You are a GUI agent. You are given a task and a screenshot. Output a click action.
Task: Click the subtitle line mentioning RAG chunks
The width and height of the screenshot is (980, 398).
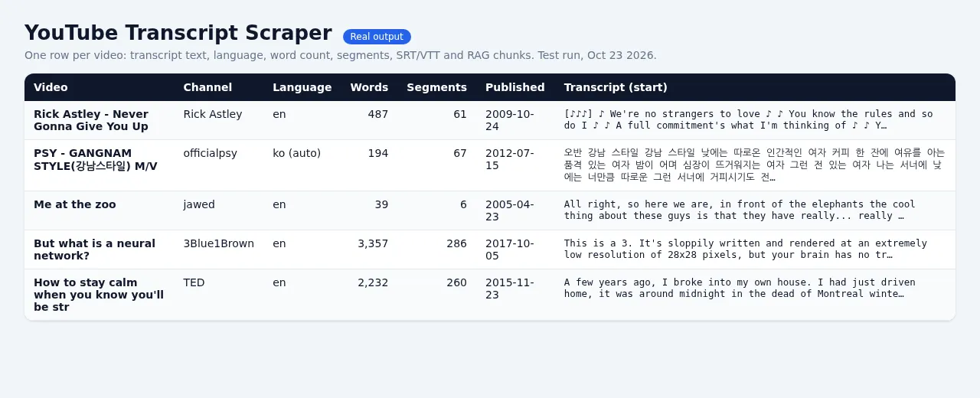pos(341,55)
